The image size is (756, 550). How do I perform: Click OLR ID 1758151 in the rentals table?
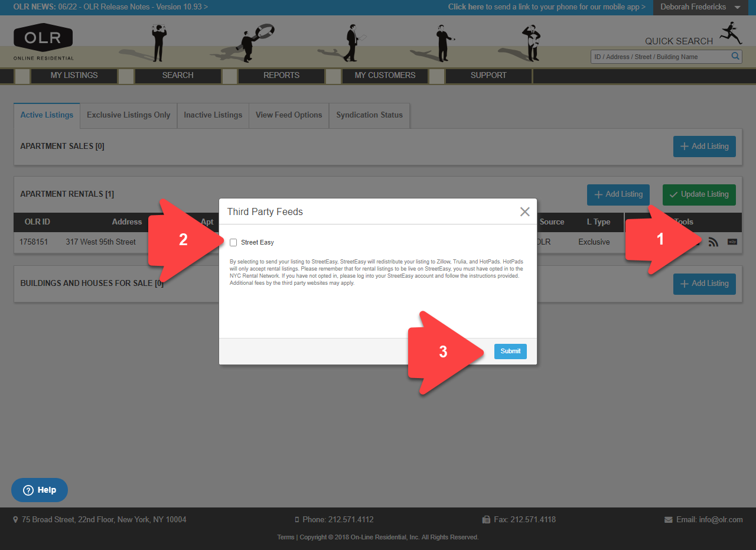click(x=34, y=242)
